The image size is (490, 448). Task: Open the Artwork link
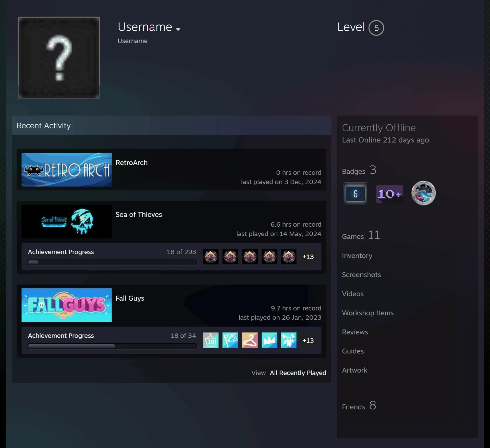pyautogui.click(x=354, y=370)
